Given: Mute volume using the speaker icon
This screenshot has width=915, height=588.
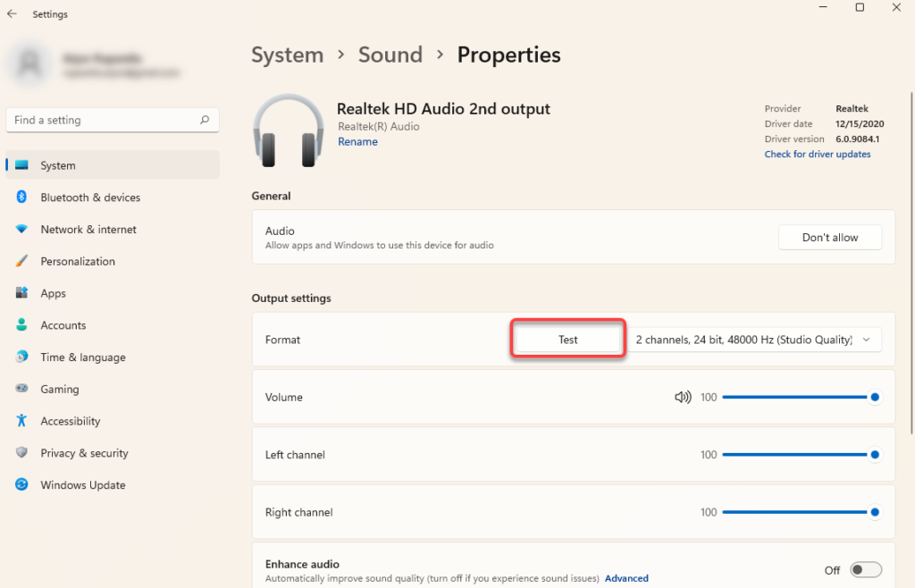Looking at the screenshot, I should pyautogui.click(x=683, y=397).
